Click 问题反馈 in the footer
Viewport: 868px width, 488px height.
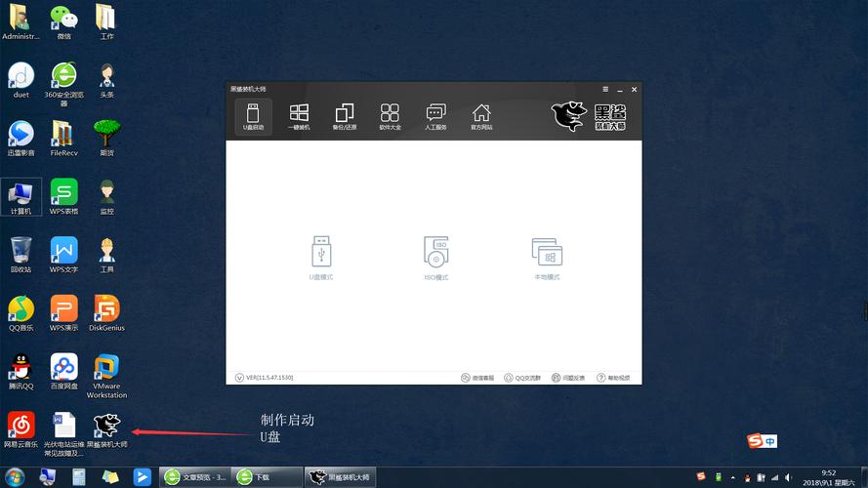tap(568, 378)
